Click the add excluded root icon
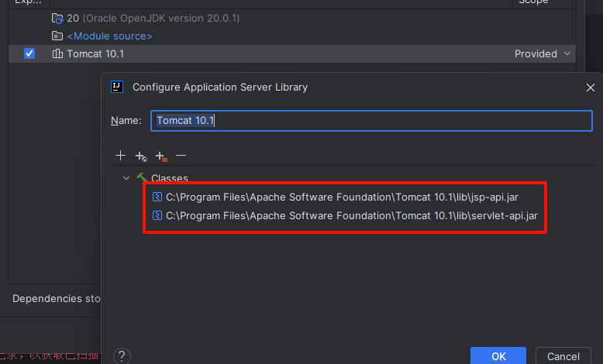Viewport: 603px width, 364px height. [x=161, y=156]
